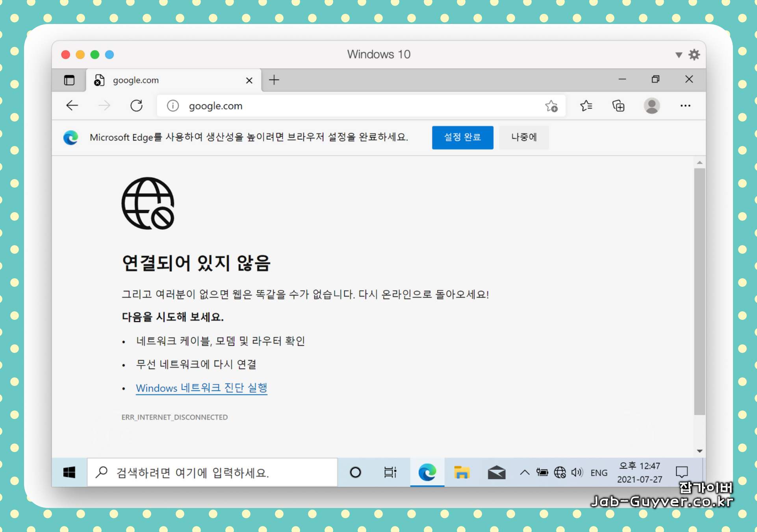Dismiss banner with 나중에 button
The height and width of the screenshot is (532, 757).
click(x=523, y=137)
